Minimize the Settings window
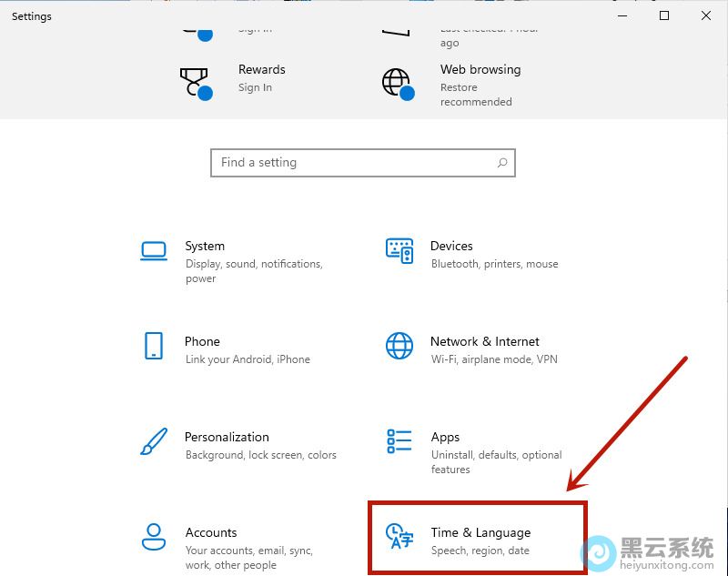 (622, 15)
